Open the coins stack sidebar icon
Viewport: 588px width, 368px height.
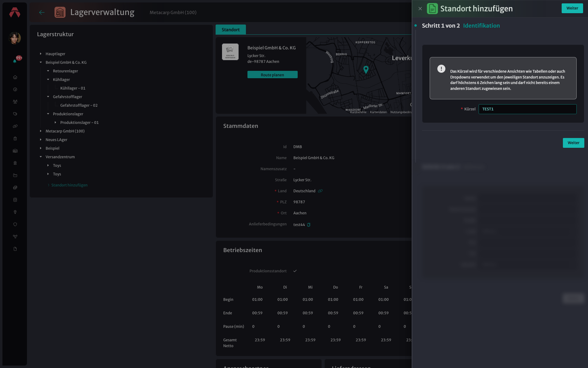point(15,188)
